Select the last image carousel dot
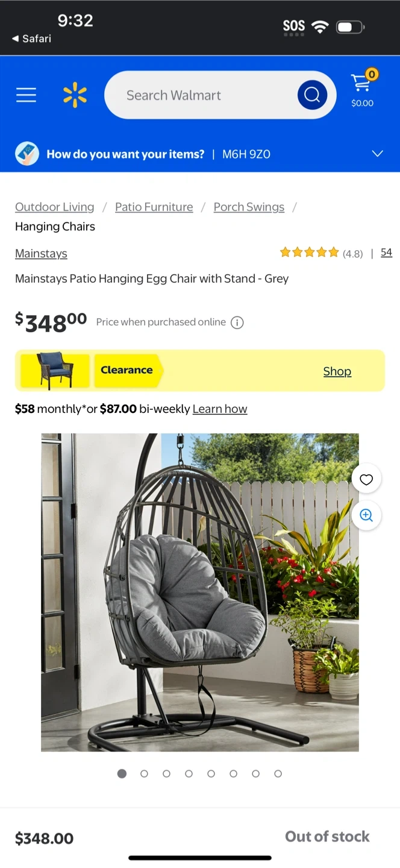The image size is (400, 868). (x=278, y=774)
